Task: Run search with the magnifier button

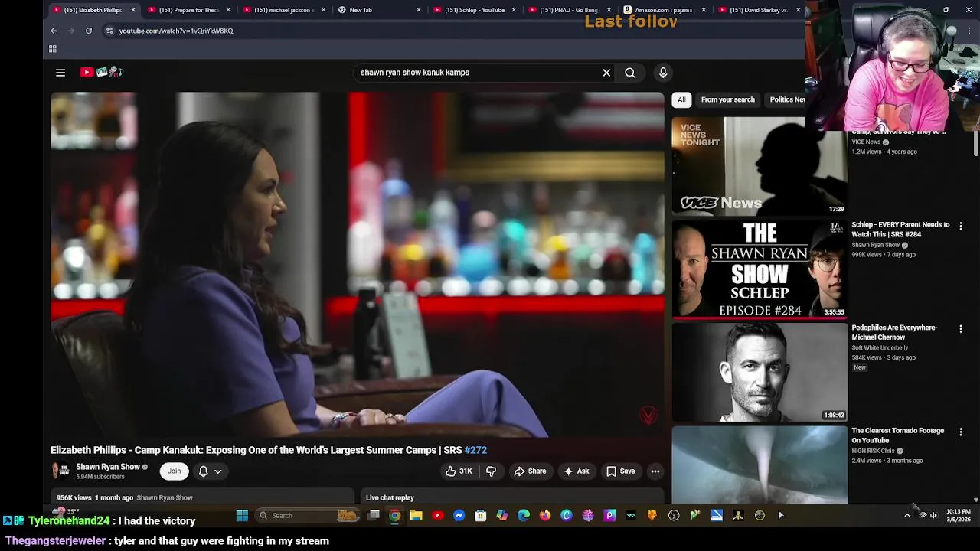Action: click(630, 73)
